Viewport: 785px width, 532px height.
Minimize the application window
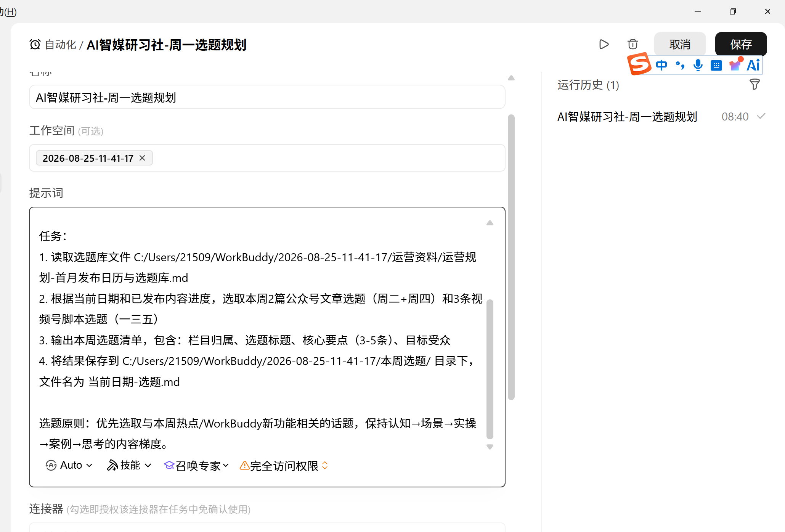point(698,12)
